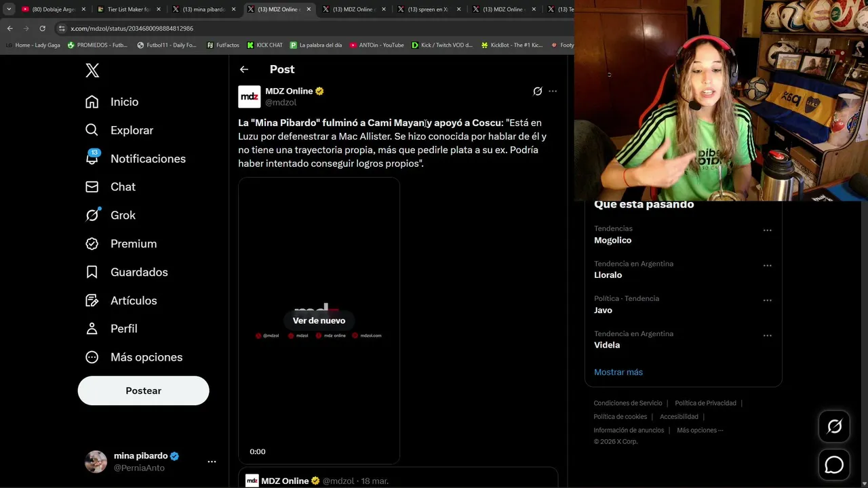868x488 pixels.
Task: Open the post's three-dot more menu
Action: [x=553, y=91]
